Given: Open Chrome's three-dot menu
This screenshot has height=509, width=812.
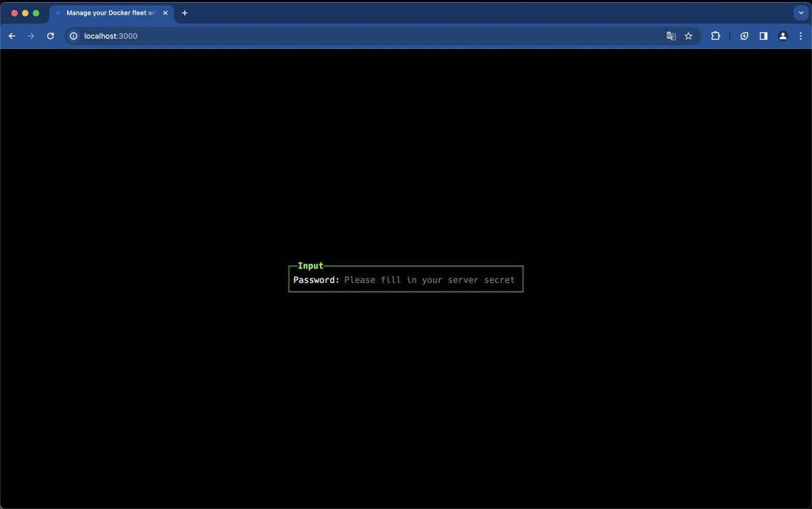Looking at the screenshot, I should pos(800,36).
